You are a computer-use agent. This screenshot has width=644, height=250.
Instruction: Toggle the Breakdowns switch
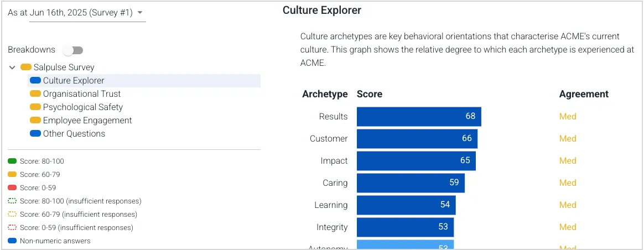click(x=73, y=50)
